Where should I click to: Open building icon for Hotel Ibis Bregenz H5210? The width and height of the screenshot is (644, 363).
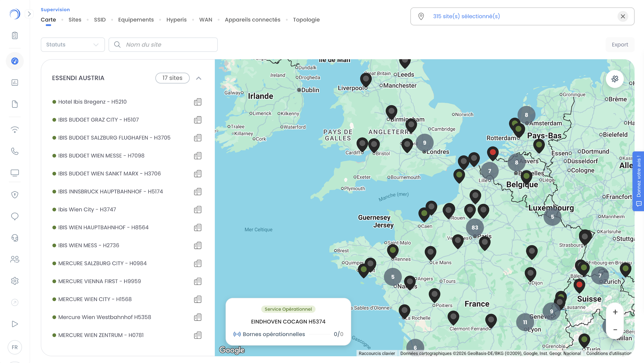[x=198, y=102]
